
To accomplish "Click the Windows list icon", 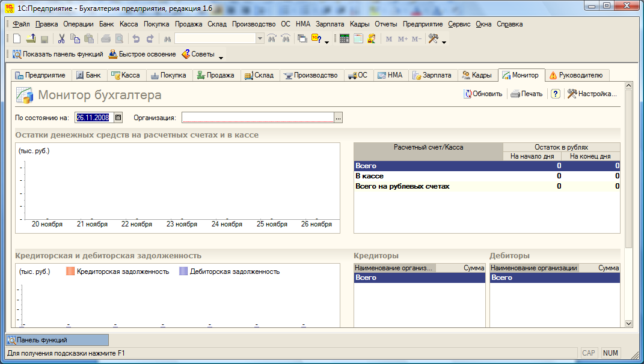I will tap(302, 38).
